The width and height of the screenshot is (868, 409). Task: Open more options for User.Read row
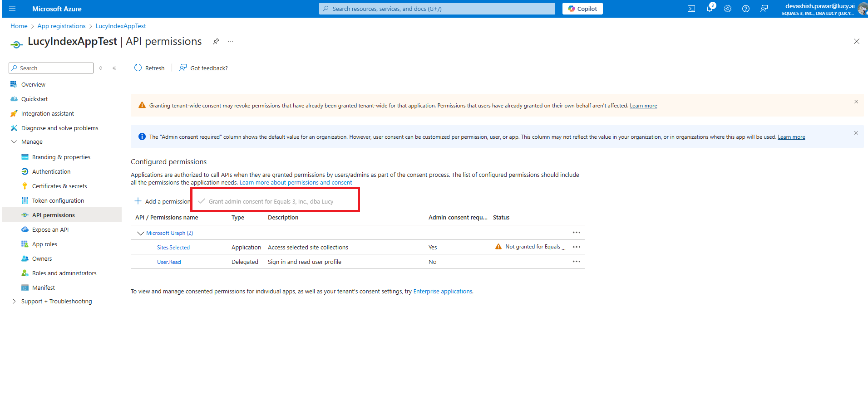click(576, 262)
